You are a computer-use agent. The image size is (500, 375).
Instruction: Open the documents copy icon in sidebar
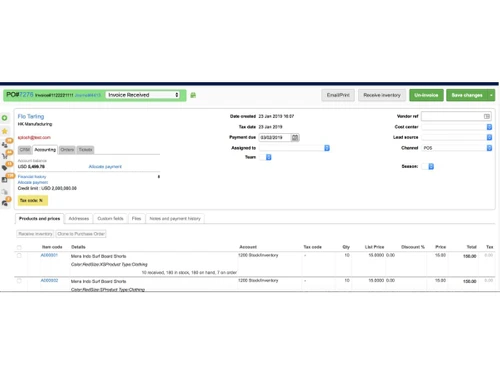click(5, 192)
